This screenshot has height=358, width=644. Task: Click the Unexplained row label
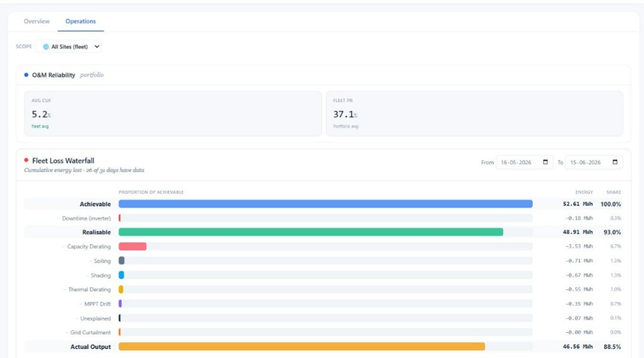pos(96,318)
